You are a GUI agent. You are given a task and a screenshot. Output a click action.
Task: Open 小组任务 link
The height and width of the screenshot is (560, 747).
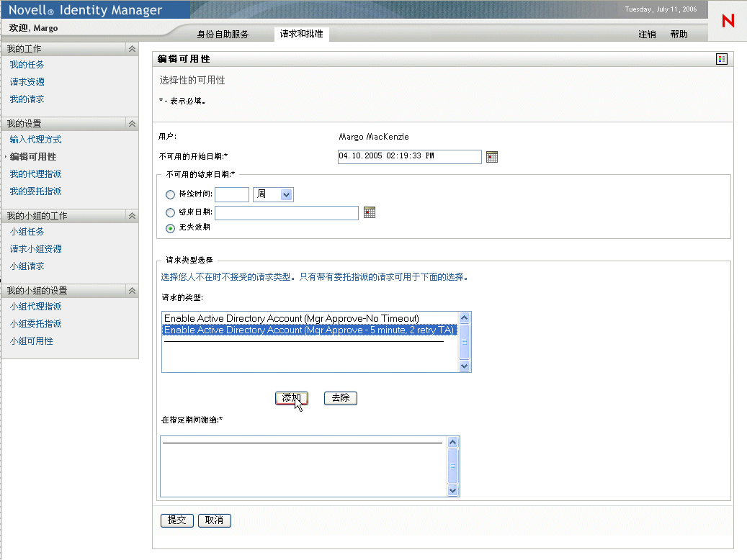(27, 232)
